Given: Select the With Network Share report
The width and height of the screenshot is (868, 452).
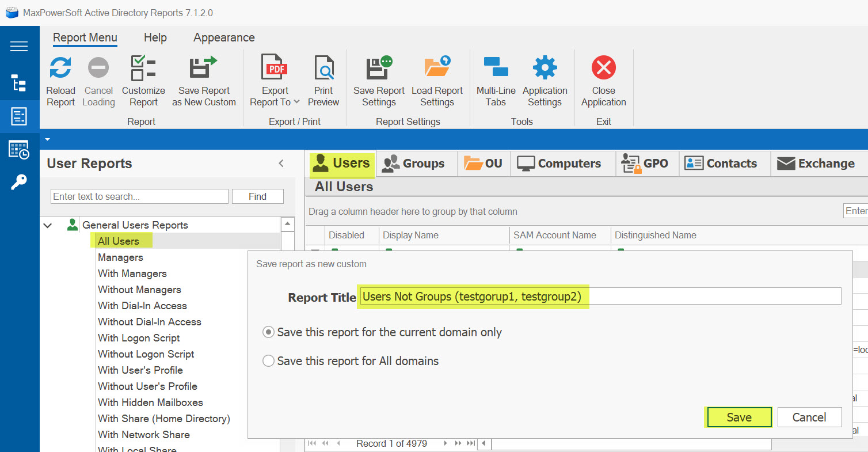Looking at the screenshot, I should 144,435.
